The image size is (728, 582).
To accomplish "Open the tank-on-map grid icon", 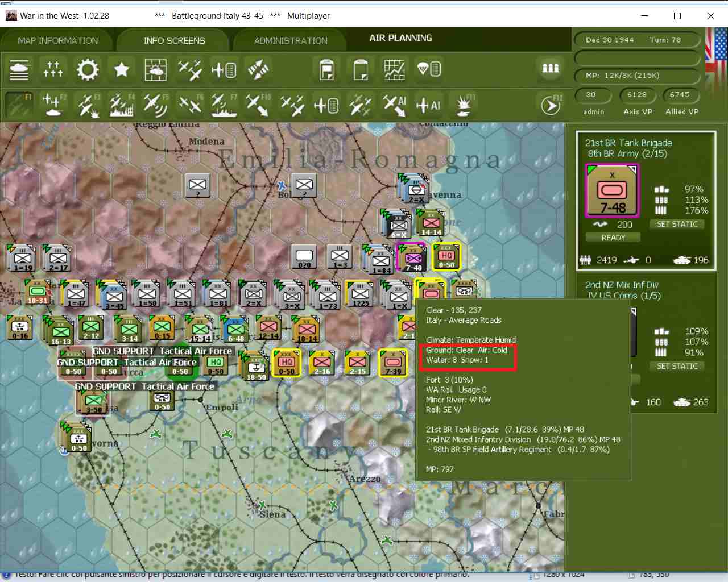I will coord(155,69).
